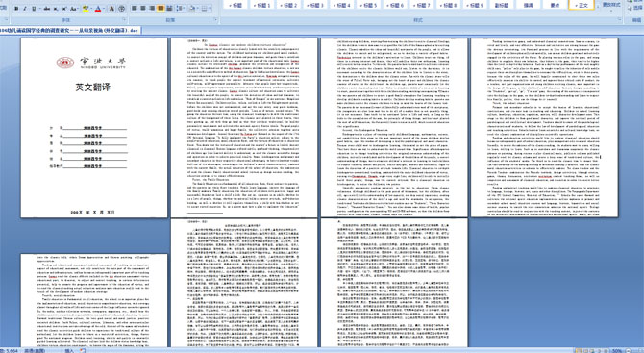Select the justify alignment button
The image size is (644, 353).
click(161, 9)
